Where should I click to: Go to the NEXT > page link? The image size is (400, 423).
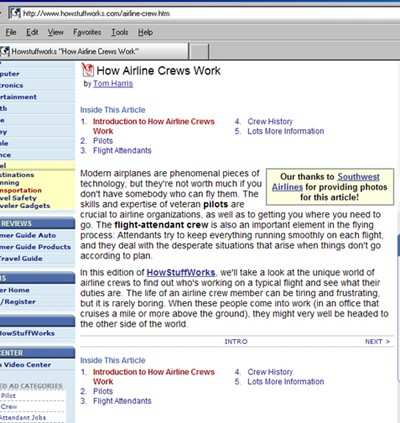point(377,341)
